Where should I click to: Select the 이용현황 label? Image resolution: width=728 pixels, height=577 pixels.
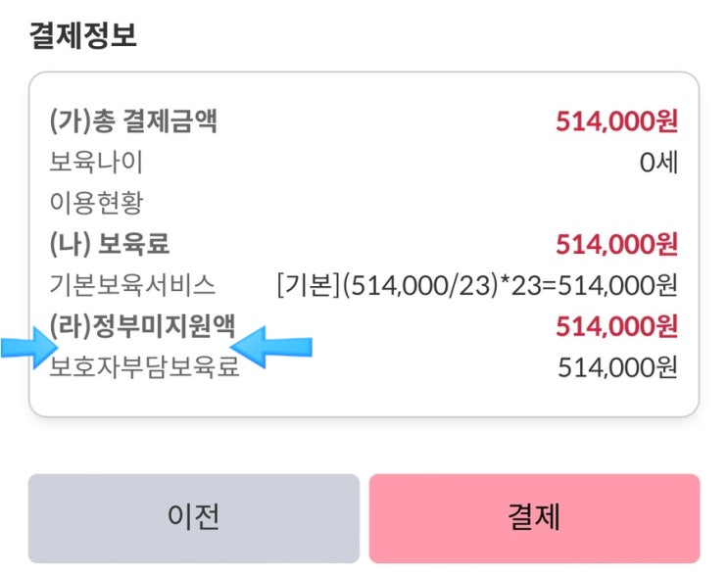click(x=96, y=203)
